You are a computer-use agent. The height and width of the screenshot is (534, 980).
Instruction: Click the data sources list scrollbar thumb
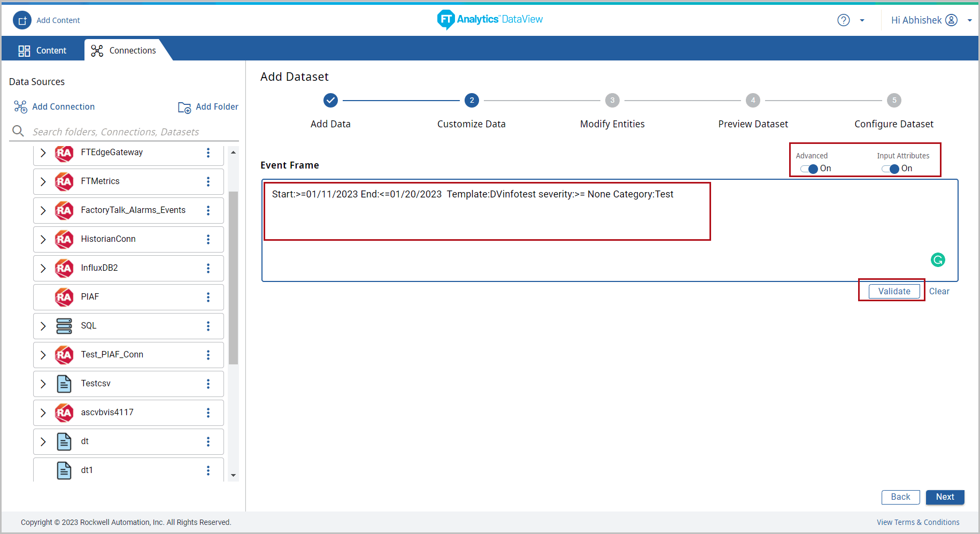[233, 278]
